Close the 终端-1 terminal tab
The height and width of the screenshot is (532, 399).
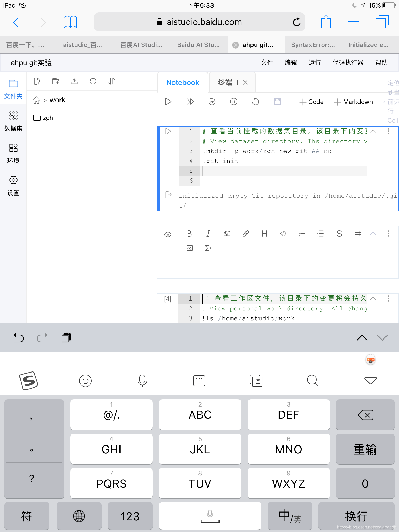pos(245,83)
